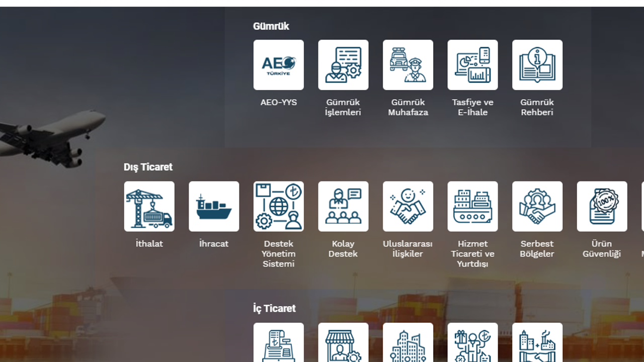644x362 pixels.
Task: Click the Gümrük İşlemleri icon
Action: click(343, 65)
